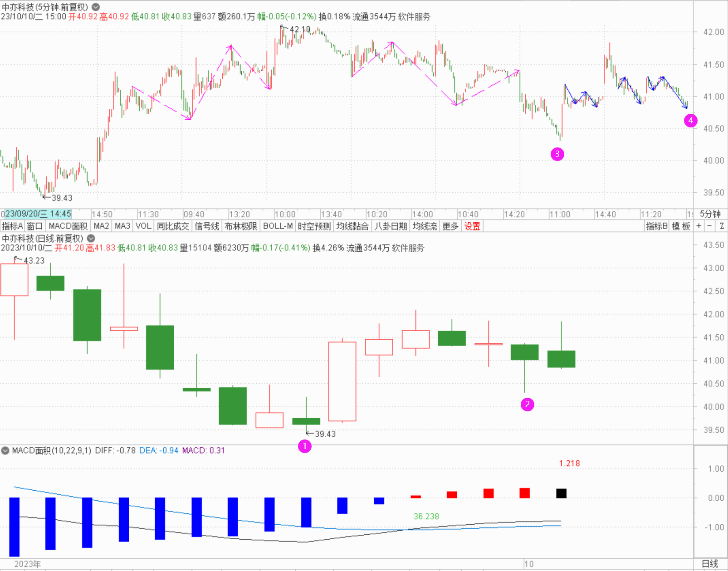Click the DEA: -0.94 readout
728x571 pixels.
[x=159, y=450]
